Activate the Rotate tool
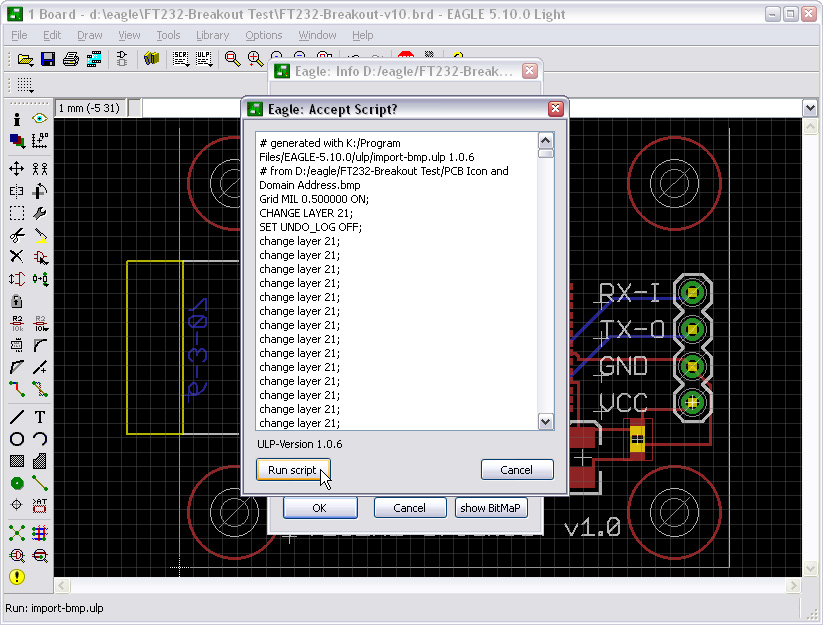 40,189
